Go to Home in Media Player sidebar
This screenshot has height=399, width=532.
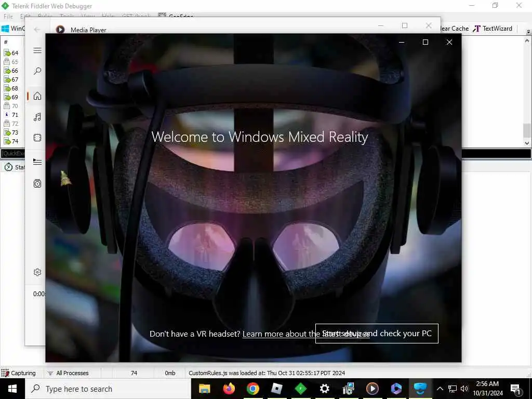37,96
